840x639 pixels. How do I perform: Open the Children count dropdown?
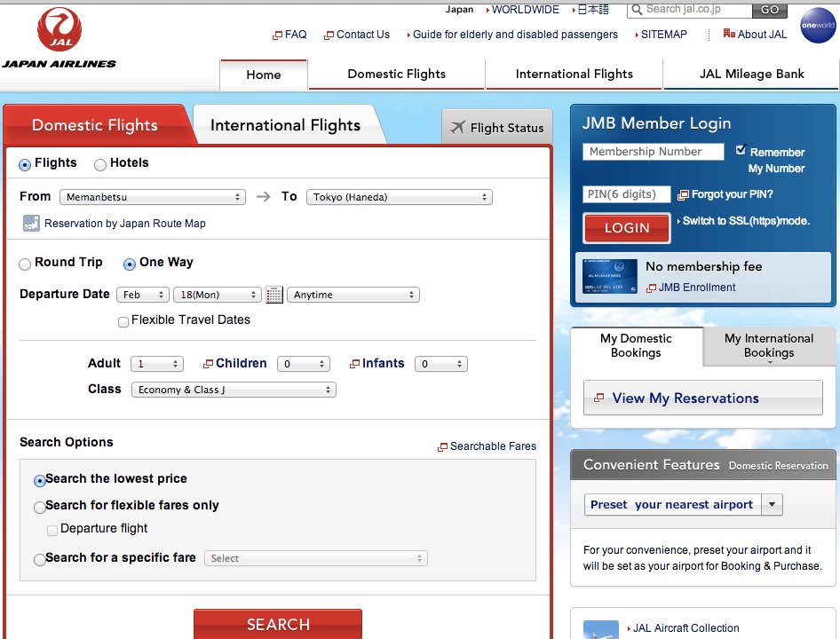pos(303,364)
